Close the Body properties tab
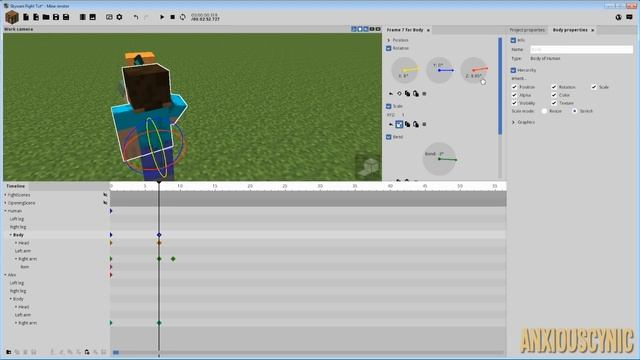This screenshot has height=360, width=640. tap(593, 30)
